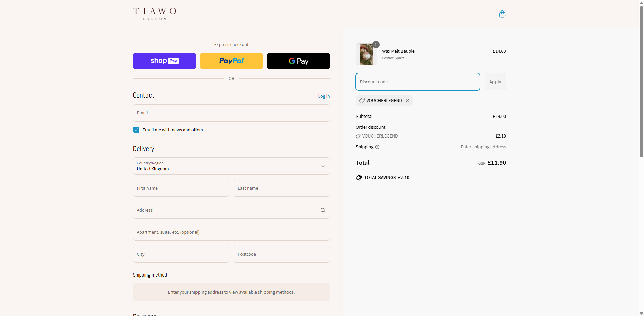Focus the Email input field
The height and width of the screenshot is (316, 644).
pyautogui.click(x=231, y=113)
